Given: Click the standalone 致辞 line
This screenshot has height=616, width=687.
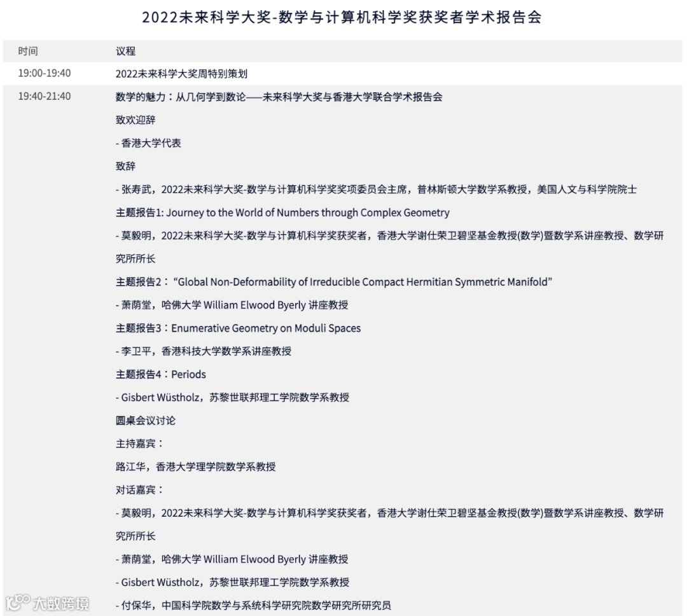Looking at the screenshot, I should (126, 166).
